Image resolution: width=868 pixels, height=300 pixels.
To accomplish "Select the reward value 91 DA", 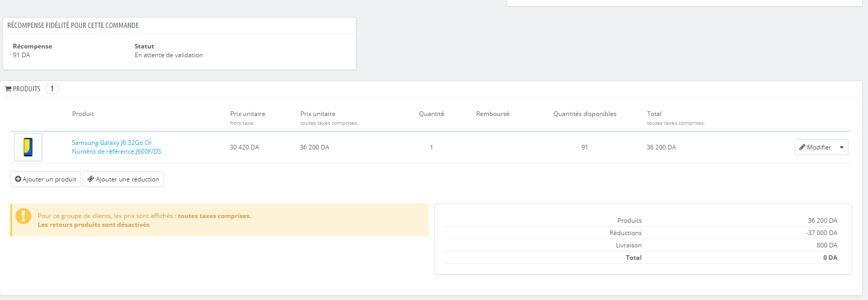I will 22,55.
